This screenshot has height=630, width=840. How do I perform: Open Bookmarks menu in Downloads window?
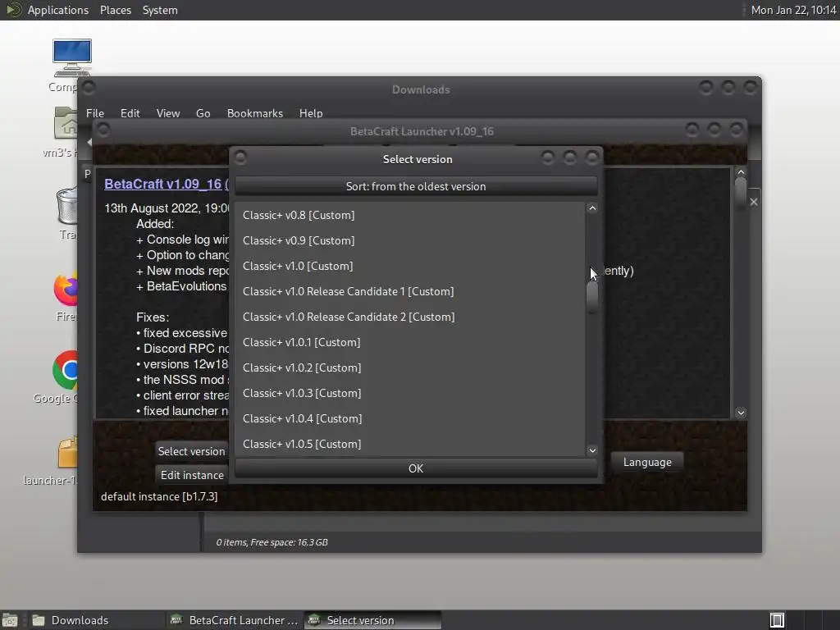[255, 113]
